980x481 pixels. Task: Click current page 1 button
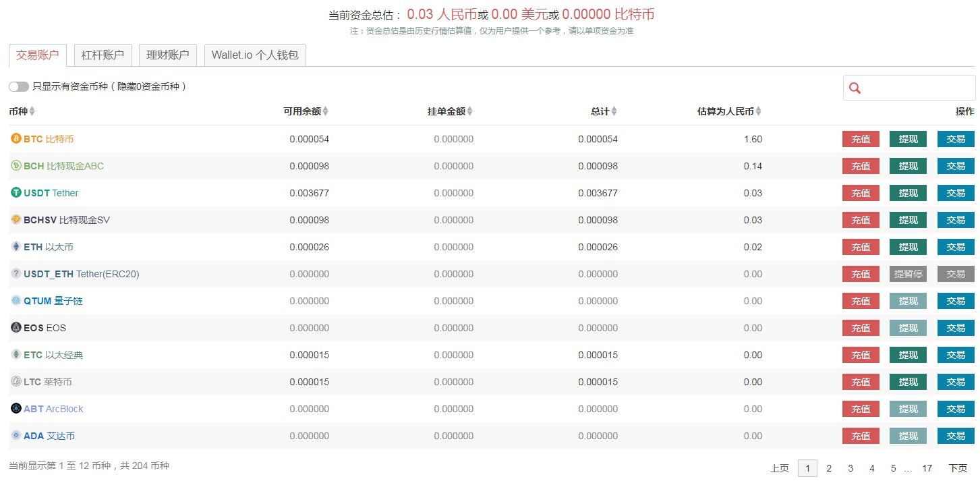[807, 468]
